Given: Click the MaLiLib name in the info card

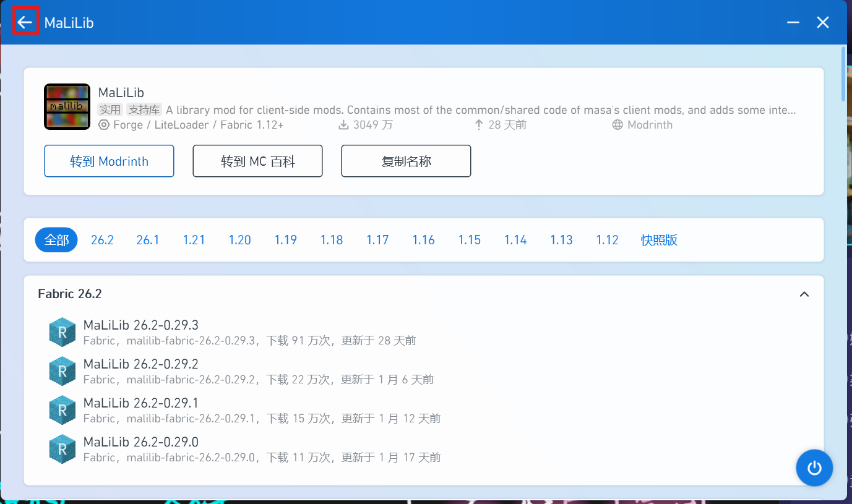Looking at the screenshot, I should [x=121, y=93].
